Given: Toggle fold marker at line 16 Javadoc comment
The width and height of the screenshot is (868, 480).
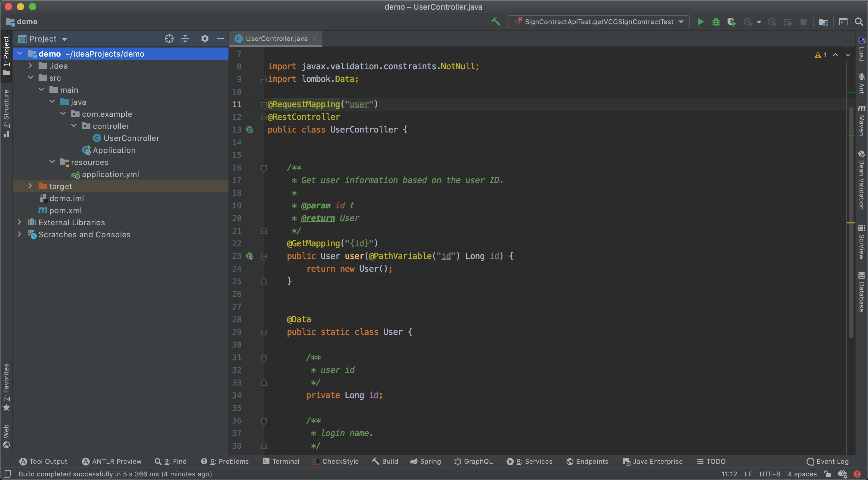Looking at the screenshot, I should tap(264, 168).
